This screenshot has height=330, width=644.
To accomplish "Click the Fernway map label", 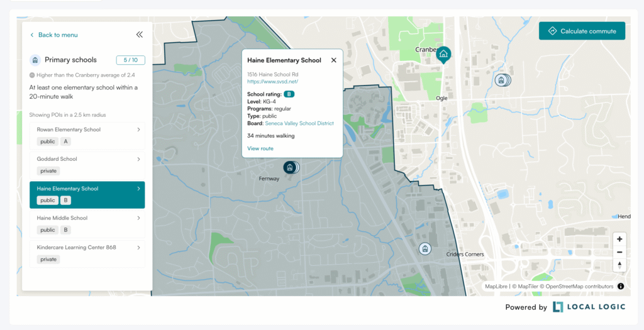I will pyautogui.click(x=269, y=179).
